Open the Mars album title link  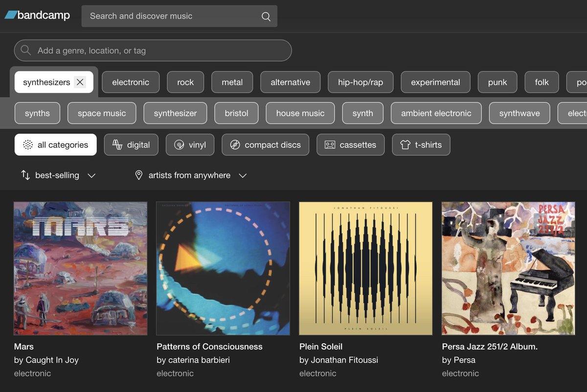pos(24,347)
